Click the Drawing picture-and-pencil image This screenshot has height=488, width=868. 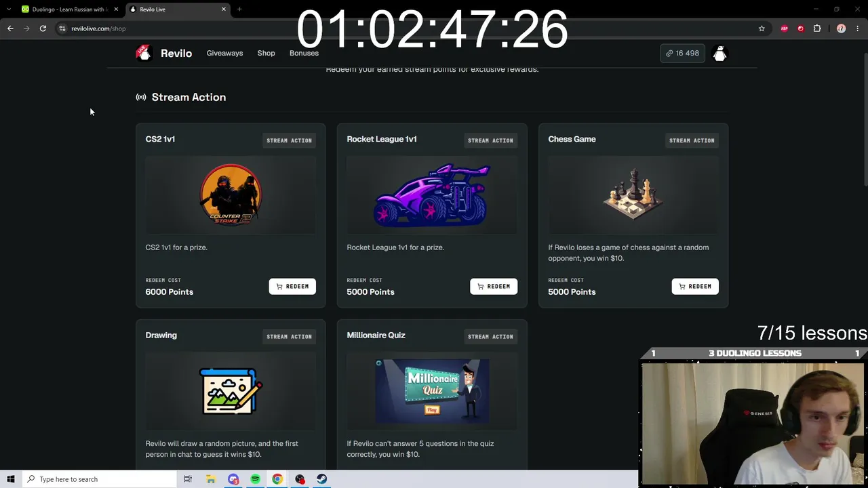click(x=231, y=391)
